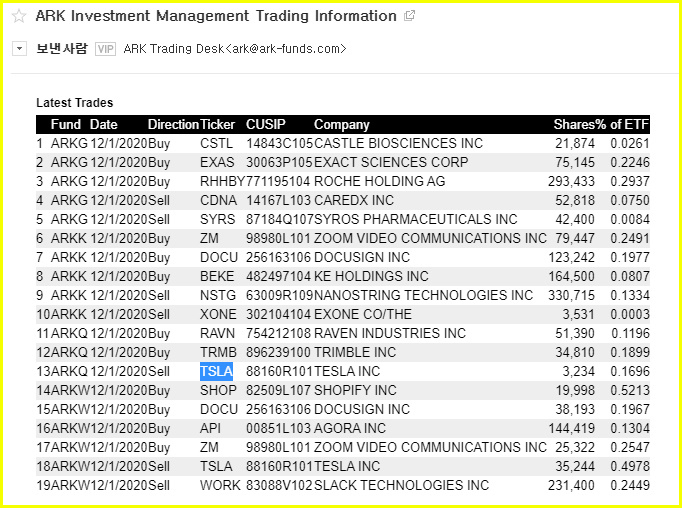Click percentage value 0.0003
Screen dimensions: 682x508
(630, 314)
